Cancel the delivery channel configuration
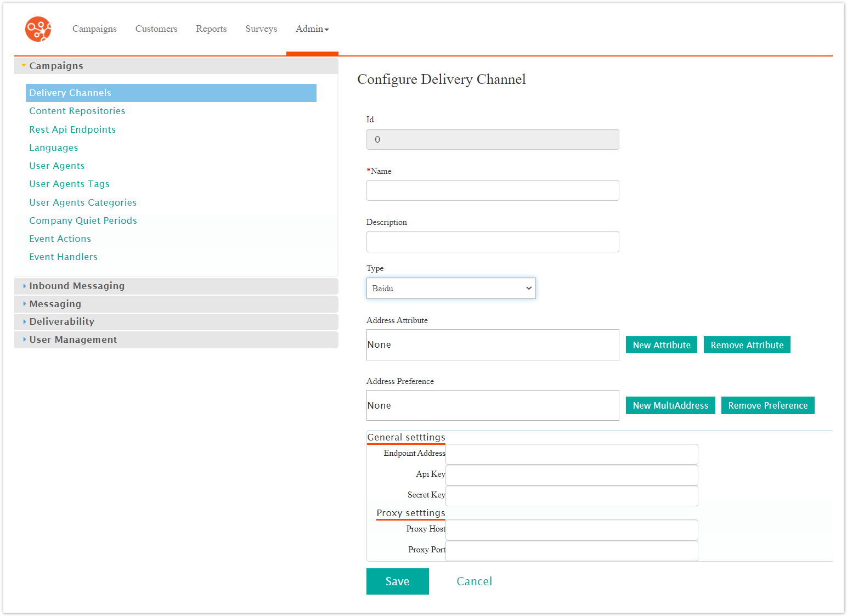The height and width of the screenshot is (616, 847). tap(475, 581)
